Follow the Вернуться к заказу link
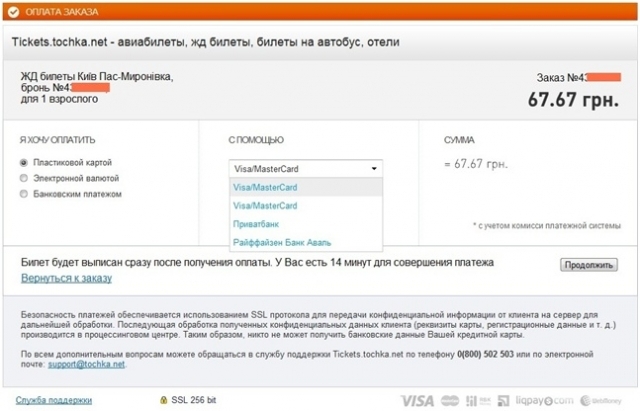 click(x=66, y=278)
